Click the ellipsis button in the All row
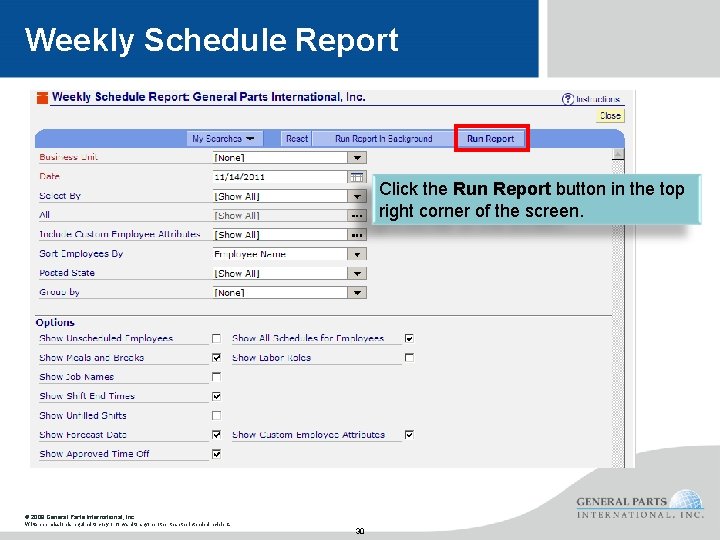720x540 pixels. 357,215
